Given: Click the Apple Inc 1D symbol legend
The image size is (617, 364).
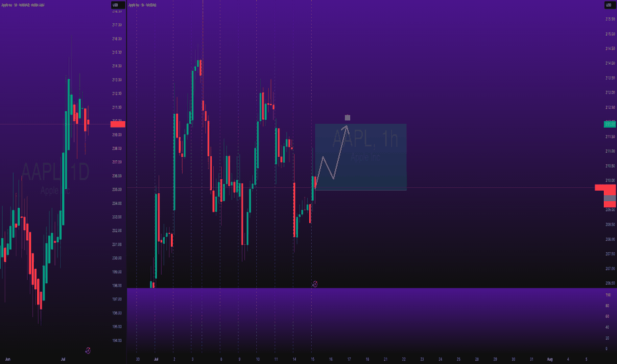Looking at the screenshot, I should [x=23, y=5].
